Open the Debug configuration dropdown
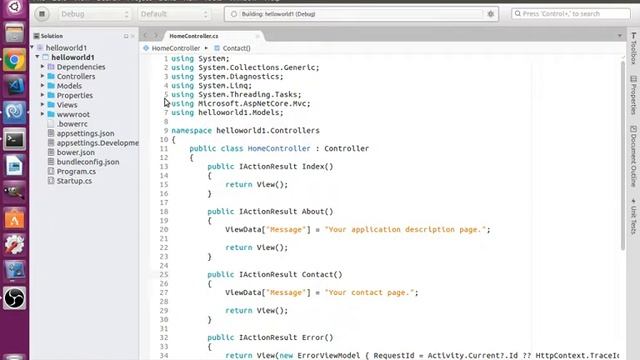This screenshot has width=640, height=360. click(x=94, y=14)
